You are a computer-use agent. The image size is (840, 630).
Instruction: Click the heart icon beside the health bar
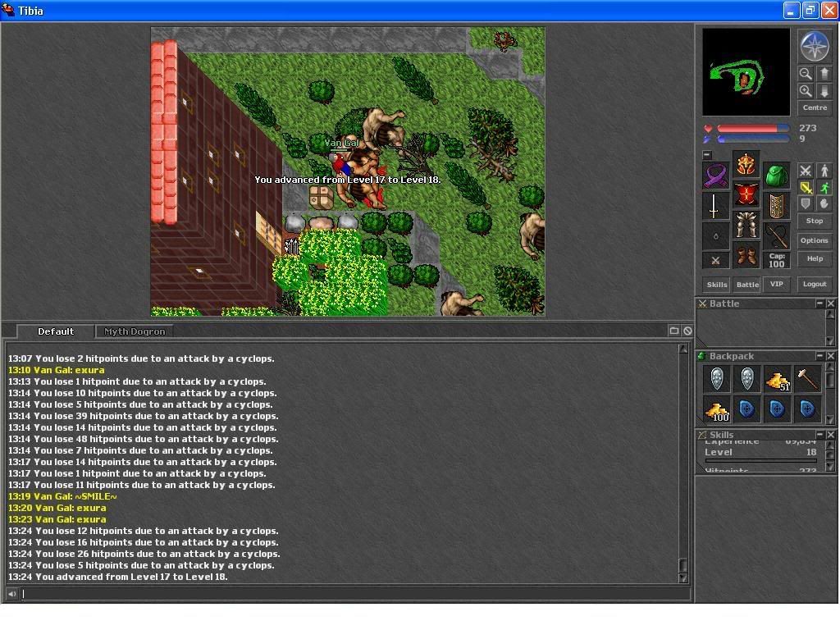708,129
